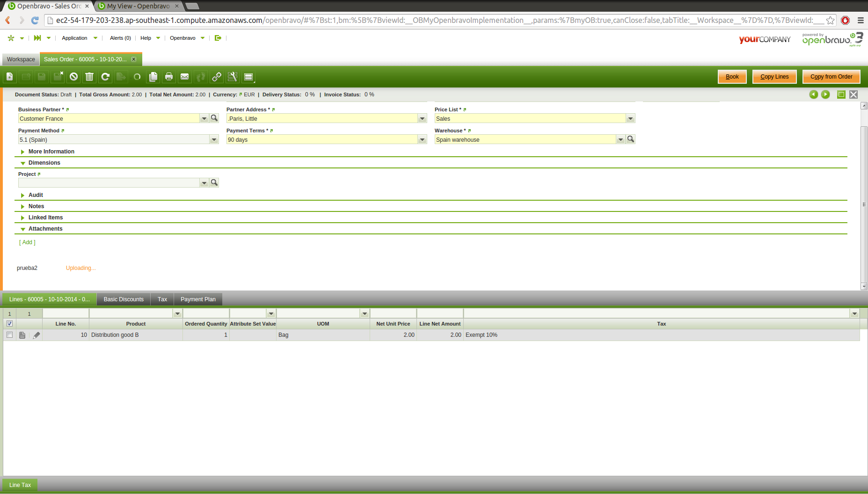Toggle the select-all checkbox in grid header
The height and width of the screenshot is (494, 868).
point(9,324)
